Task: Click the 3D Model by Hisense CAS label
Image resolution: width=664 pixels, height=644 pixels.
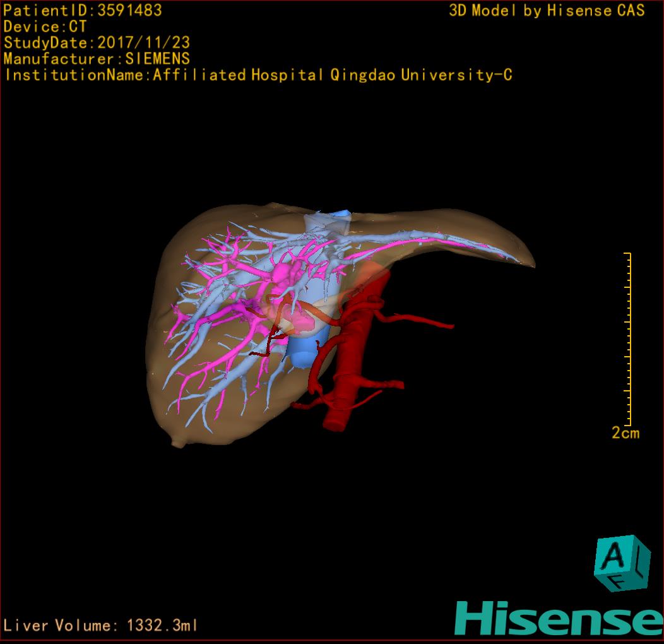Action: [547, 10]
